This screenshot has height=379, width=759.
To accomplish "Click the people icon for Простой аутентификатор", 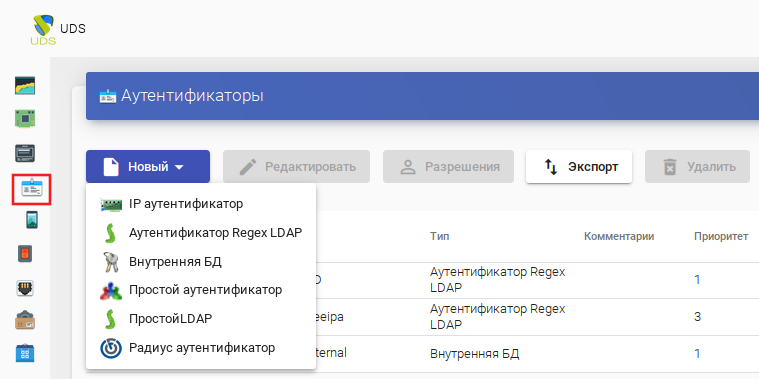I will 110,290.
